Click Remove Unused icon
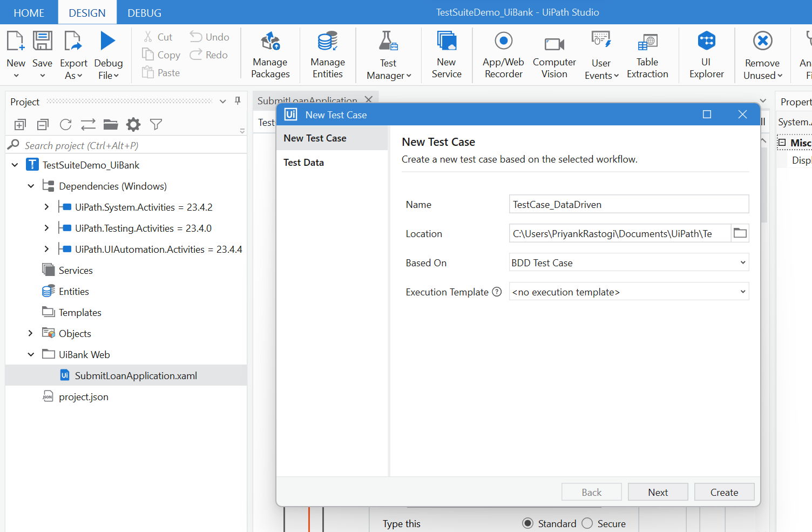The width and height of the screenshot is (812, 532). point(762,41)
